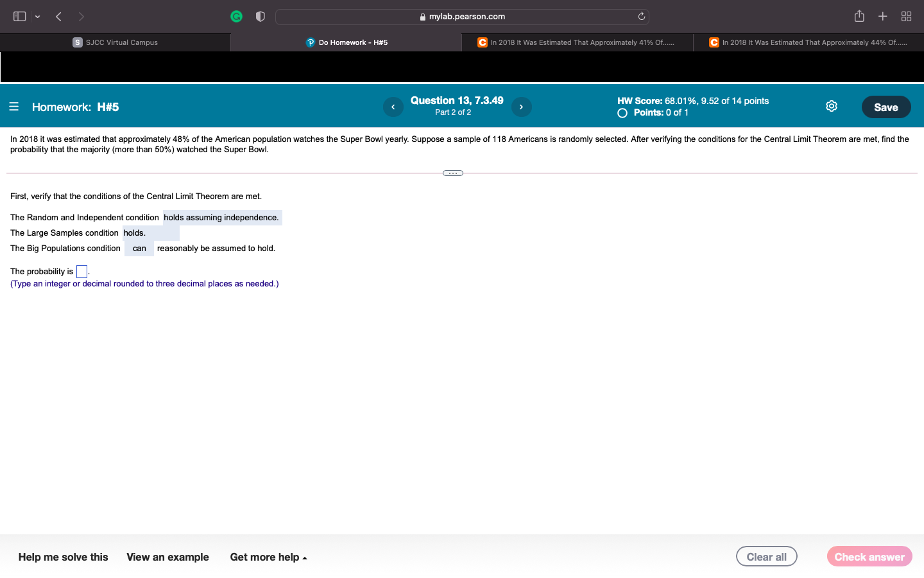Image resolution: width=924 pixels, height=578 pixels.
Task: Toggle the Safari sidebar icon
Action: (20, 17)
